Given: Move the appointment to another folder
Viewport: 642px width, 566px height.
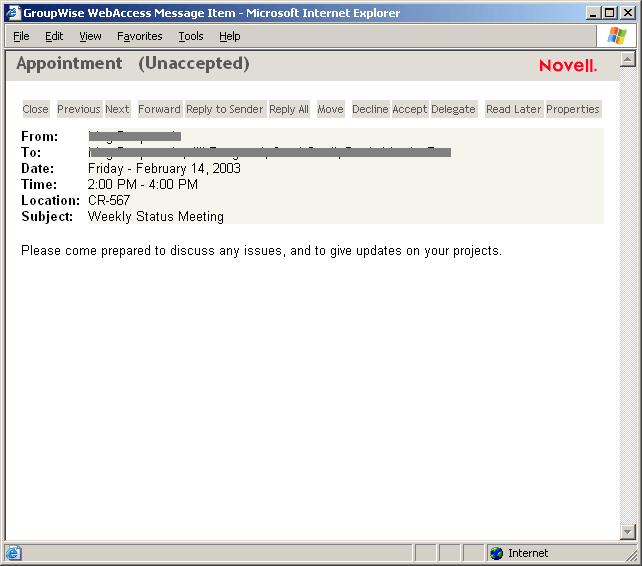Looking at the screenshot, I should [x=331, y=109].
